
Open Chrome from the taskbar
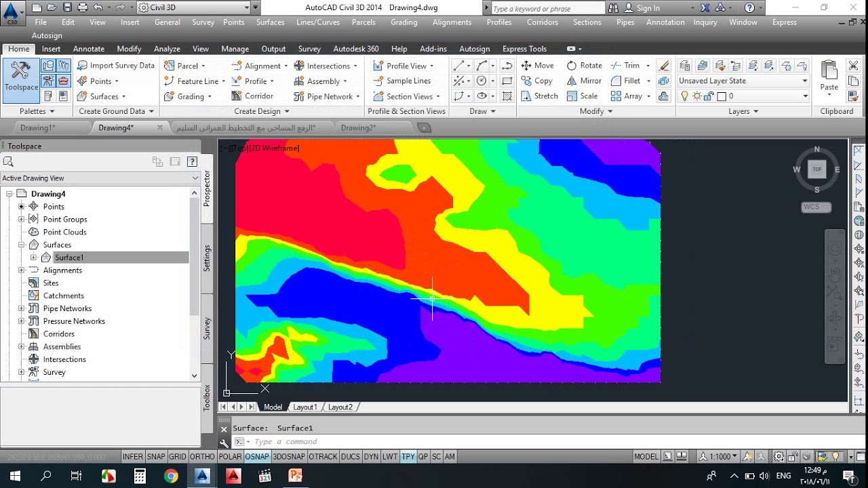tap(171, 476)
